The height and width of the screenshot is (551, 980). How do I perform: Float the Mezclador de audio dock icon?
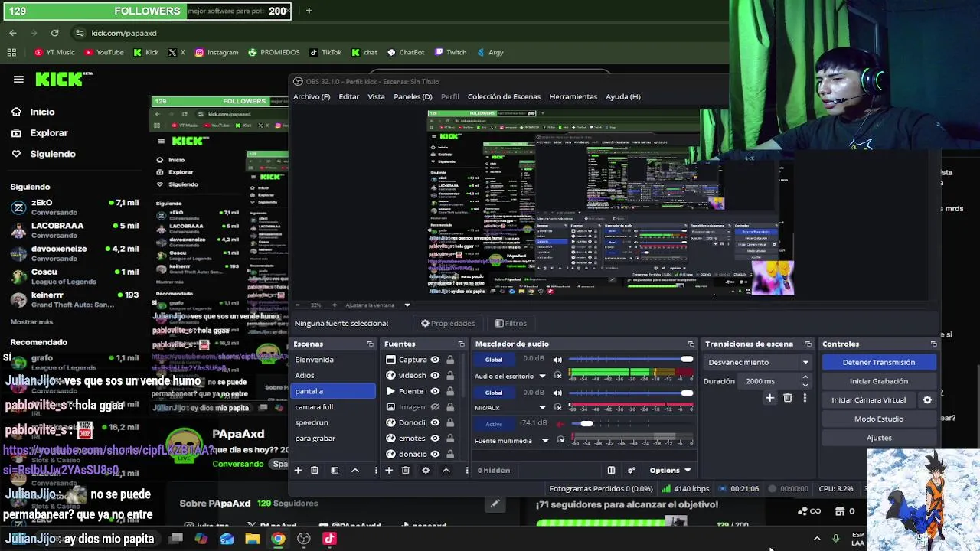[x=691, y=344]
